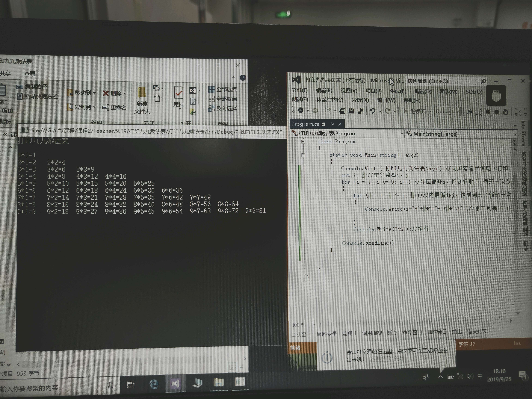Screen dimensions: 532x399
Task: Open the View (查看) tab in Explorer
Action: click(x=30, y=74)
